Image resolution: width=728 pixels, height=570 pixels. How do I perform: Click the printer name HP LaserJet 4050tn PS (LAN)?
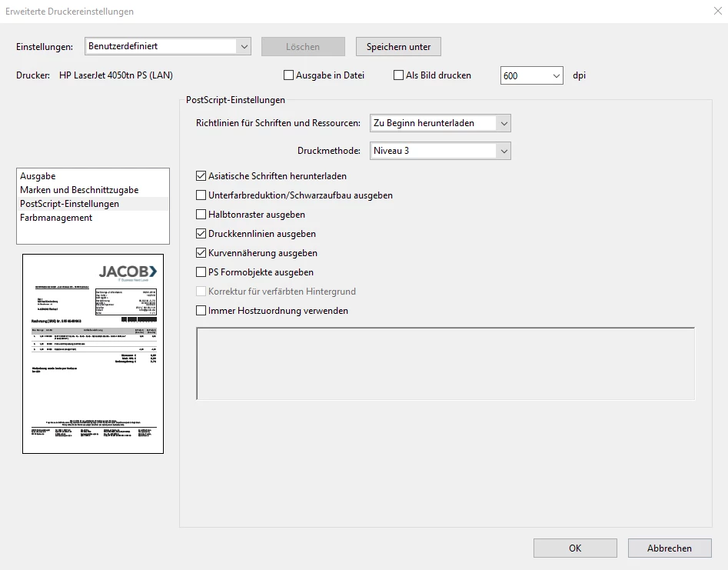(x=116, y=75)
